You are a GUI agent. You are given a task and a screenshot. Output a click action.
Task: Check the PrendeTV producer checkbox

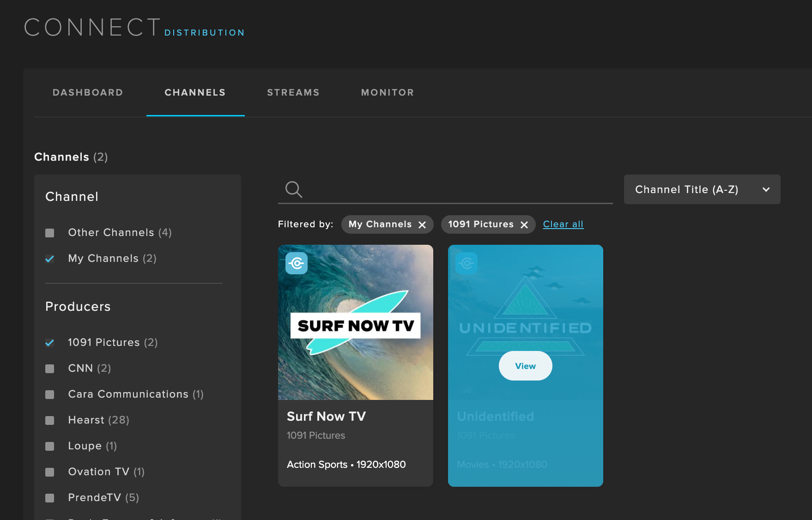point(50,498)
